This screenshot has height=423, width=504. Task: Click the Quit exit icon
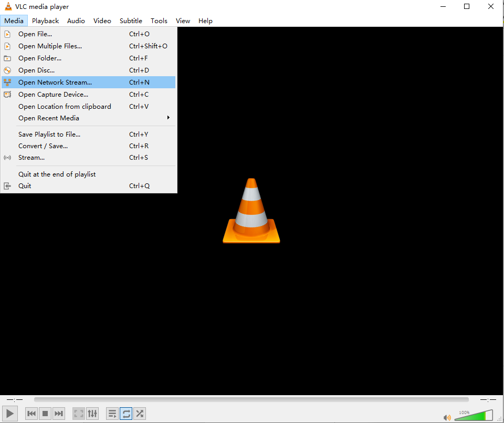[7, 186]
